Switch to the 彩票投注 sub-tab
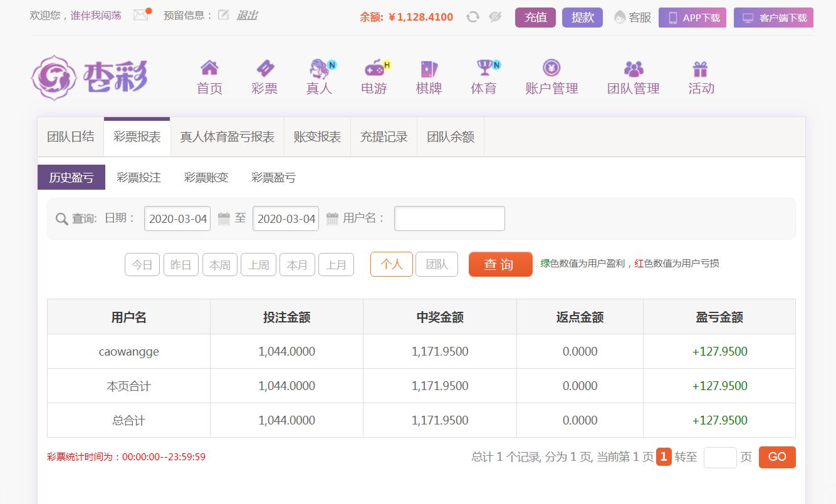Viewport: 836px width, 504px height. coord(138,178)
